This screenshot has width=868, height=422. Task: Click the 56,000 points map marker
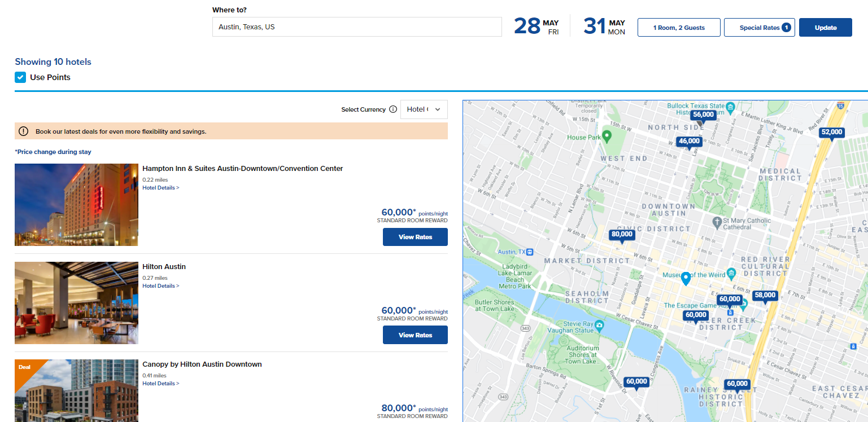pyautogui.click(x=703, y=115)
